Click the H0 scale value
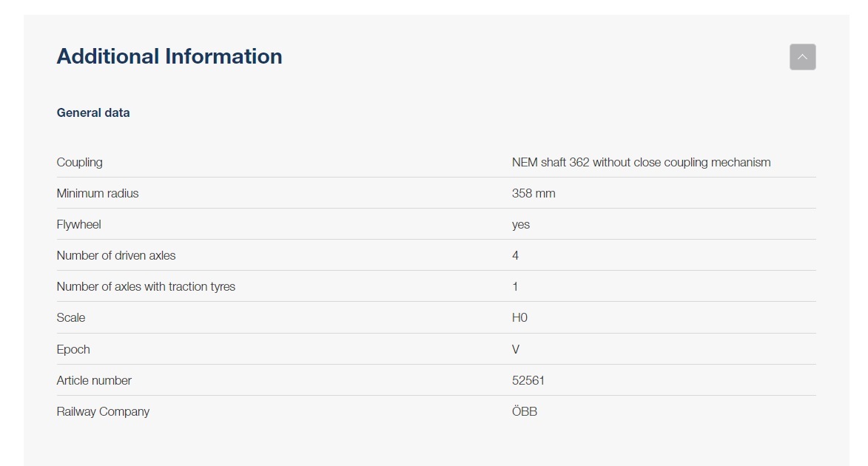 [519, 317]
